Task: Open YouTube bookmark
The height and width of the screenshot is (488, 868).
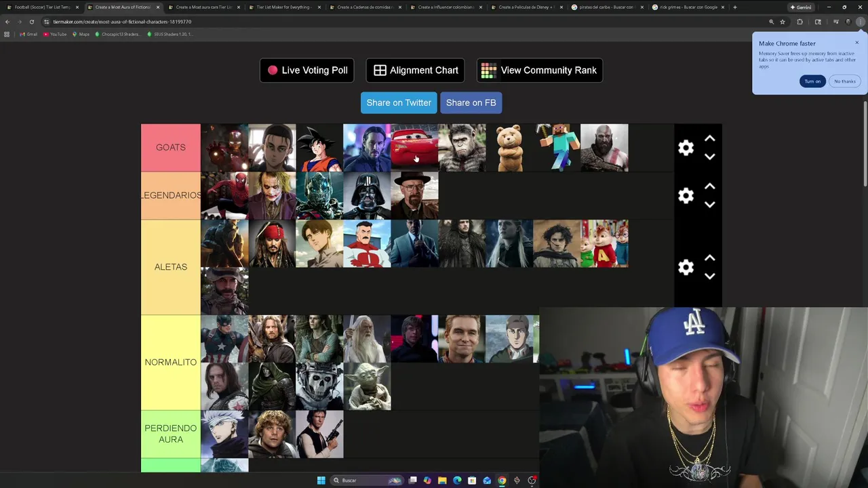Action: pyautogui.click(x=56, y=34)
